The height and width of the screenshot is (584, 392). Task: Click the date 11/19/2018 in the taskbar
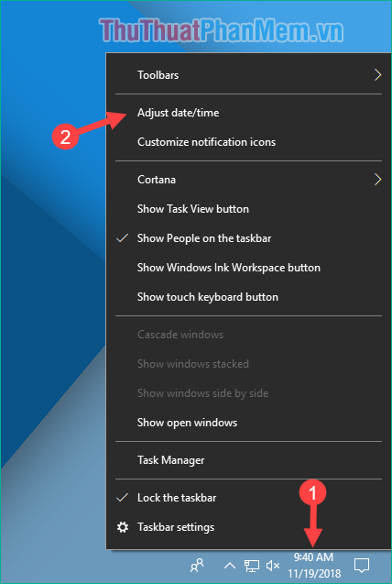click(314, 573)
